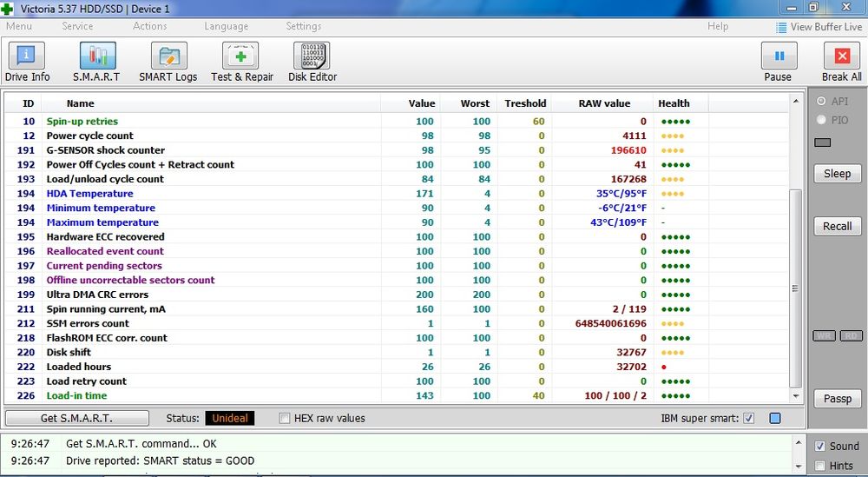The height and width of the screenshot is (477, 868).
Task: Select the Spin-up retries row
Action: (x=397, y=122)
